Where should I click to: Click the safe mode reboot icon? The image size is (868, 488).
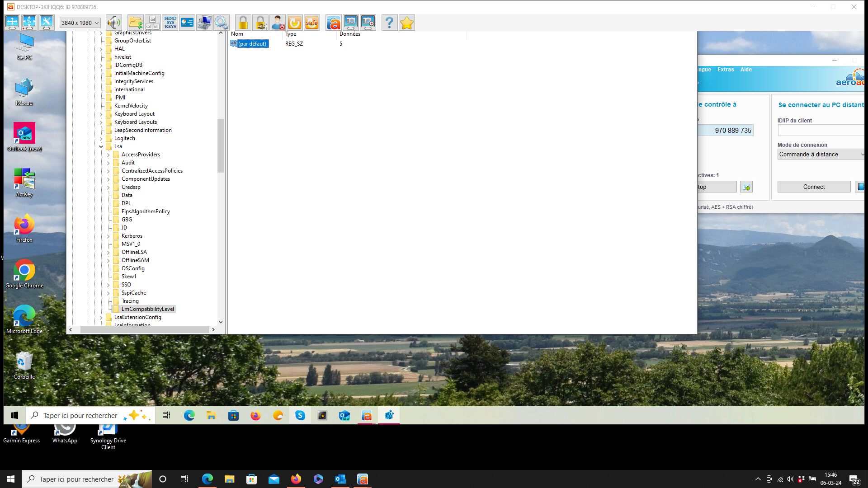click(311, 23)
